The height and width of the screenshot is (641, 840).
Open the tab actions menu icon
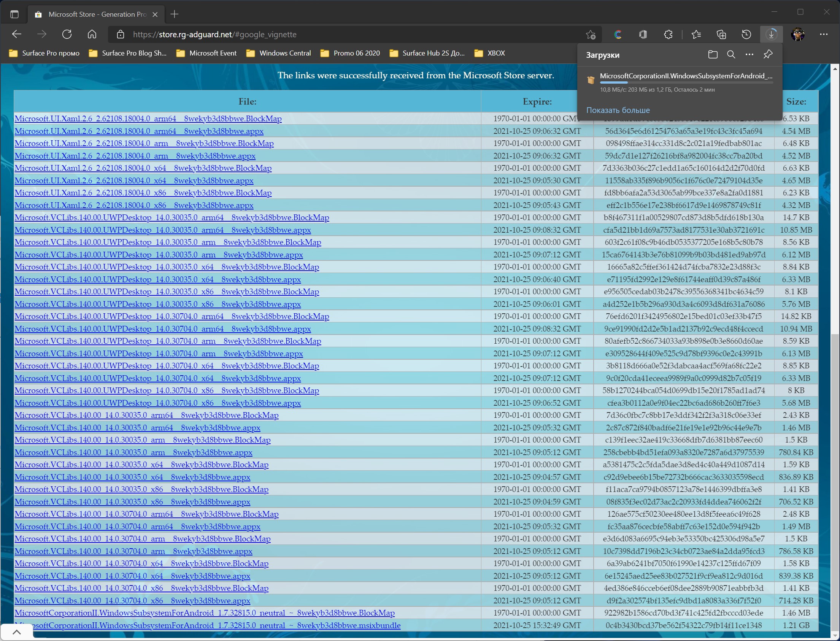click(x=14, y=14)
